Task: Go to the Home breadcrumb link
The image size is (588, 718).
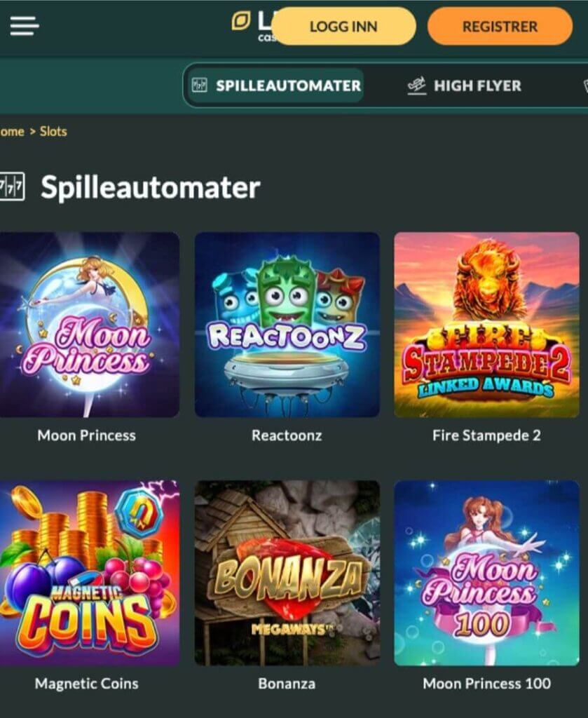Action: [x=12, y=131]
